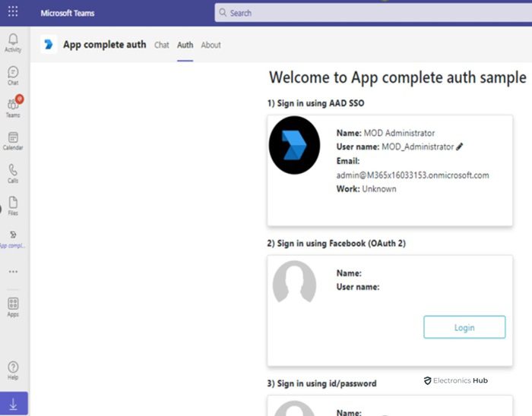Open the Apps store icon
This screenshot has height=416, width=532.
point(13,307)
